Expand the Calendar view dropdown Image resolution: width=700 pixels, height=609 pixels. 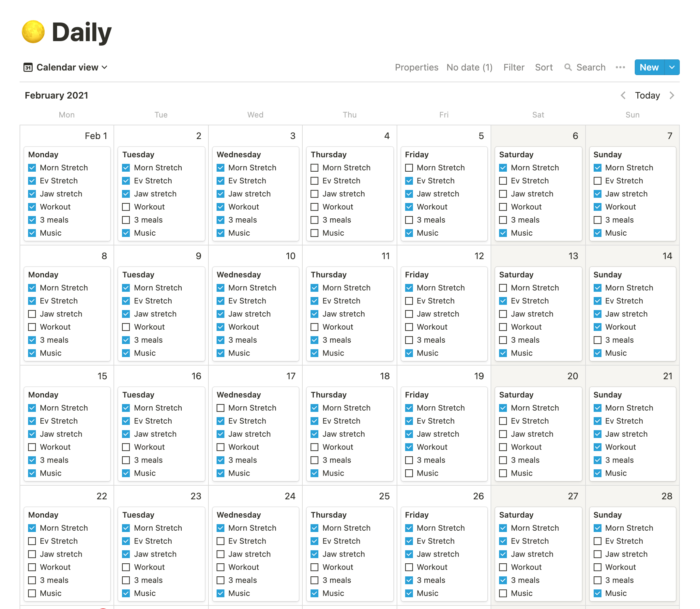pos(66,67)
